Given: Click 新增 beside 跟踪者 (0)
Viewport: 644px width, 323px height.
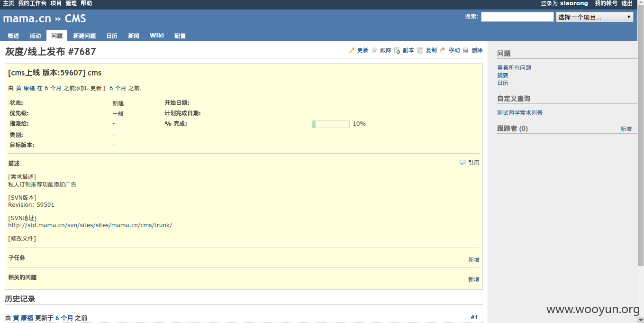Looking at the screenshot, I should point(626,129).
